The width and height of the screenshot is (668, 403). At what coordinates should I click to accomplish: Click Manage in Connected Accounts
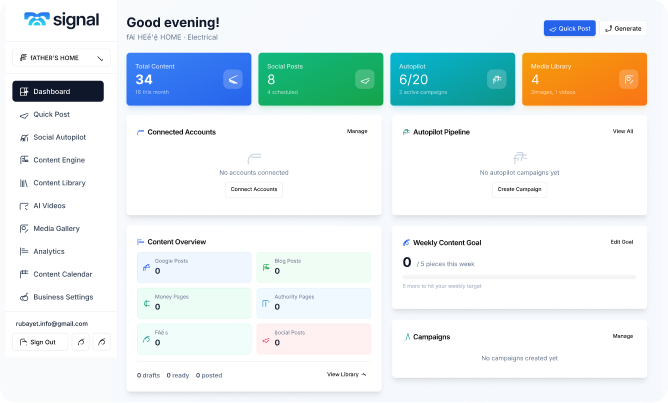[x=357, y=131]
